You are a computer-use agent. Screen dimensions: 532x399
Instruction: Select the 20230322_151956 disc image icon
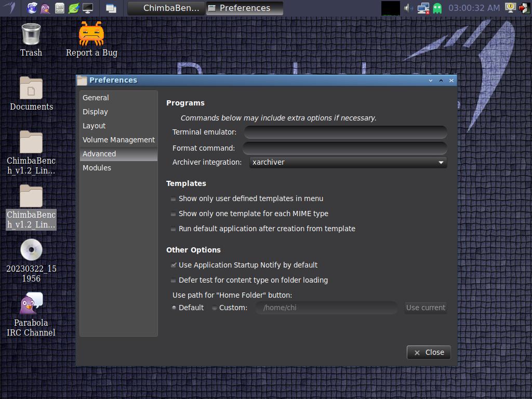pos(31,261)
